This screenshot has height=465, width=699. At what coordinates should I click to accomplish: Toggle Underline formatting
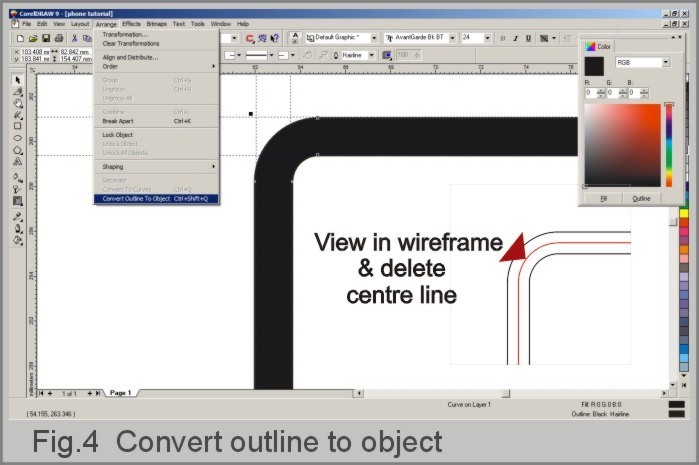tap(528, 38)
